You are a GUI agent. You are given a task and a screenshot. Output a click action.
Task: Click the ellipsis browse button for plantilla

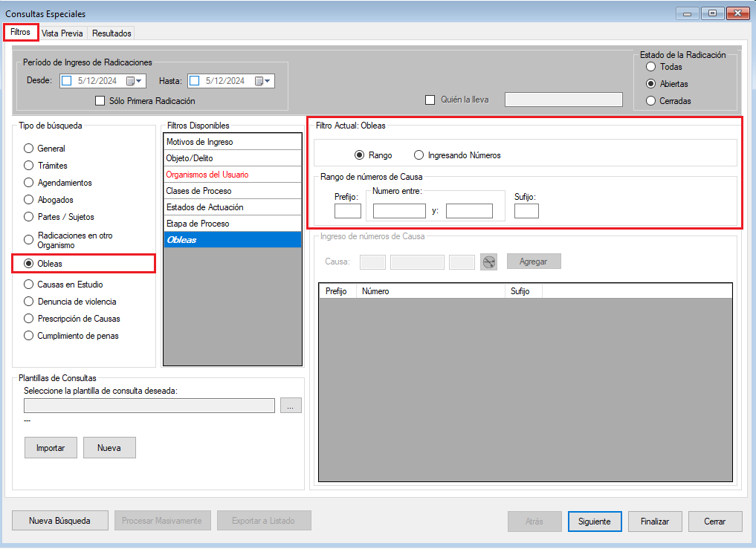291,405
